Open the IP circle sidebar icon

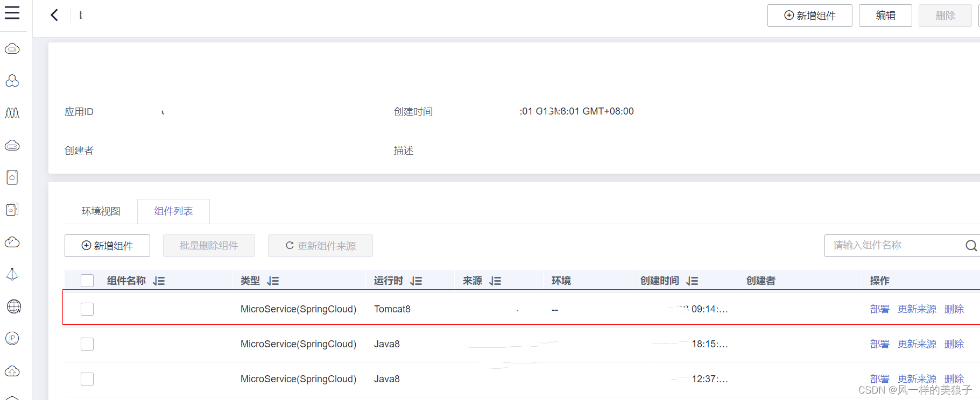pyautogui.click(x=12, y=338)
